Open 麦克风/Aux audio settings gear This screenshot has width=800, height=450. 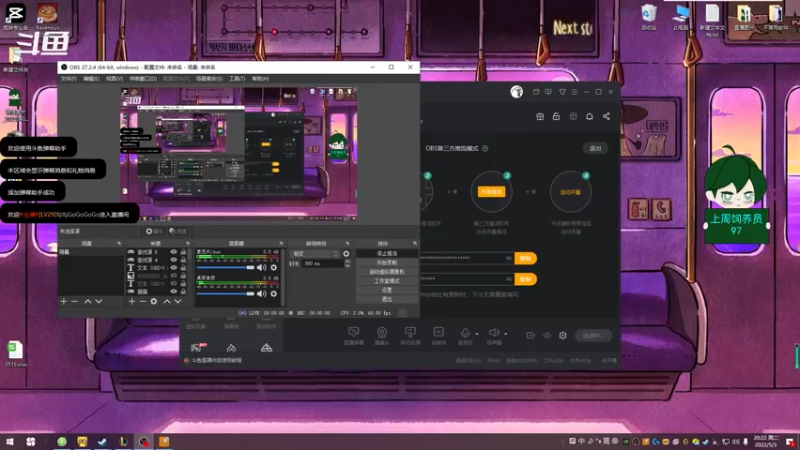tap(274, 267)
